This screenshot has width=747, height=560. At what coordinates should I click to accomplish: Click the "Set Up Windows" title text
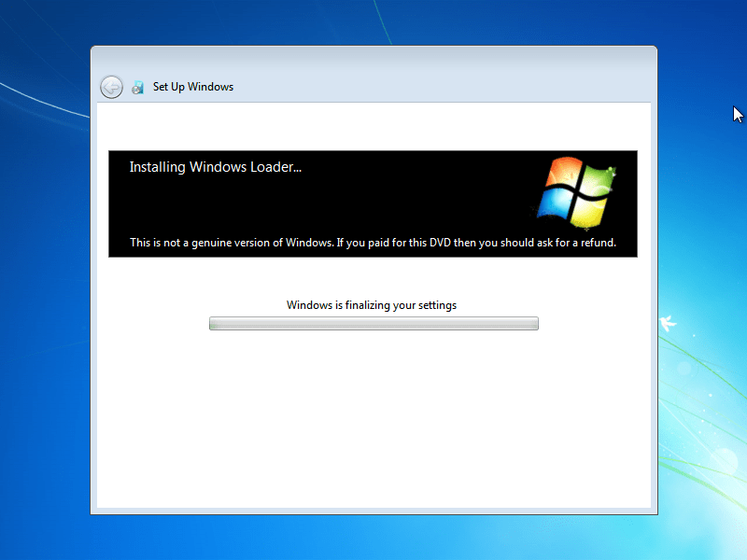click(193, 87)
